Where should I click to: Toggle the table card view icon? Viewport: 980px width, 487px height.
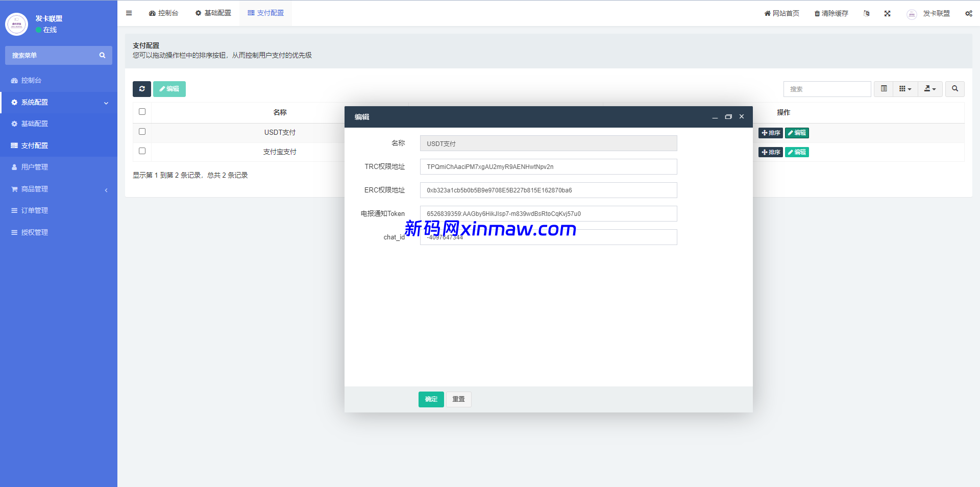tap(884, 89)
